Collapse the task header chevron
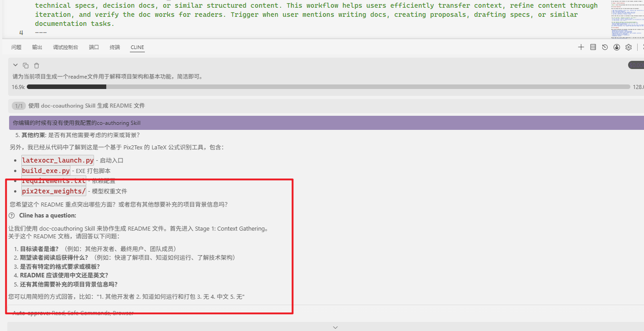 tap(15, 65)
